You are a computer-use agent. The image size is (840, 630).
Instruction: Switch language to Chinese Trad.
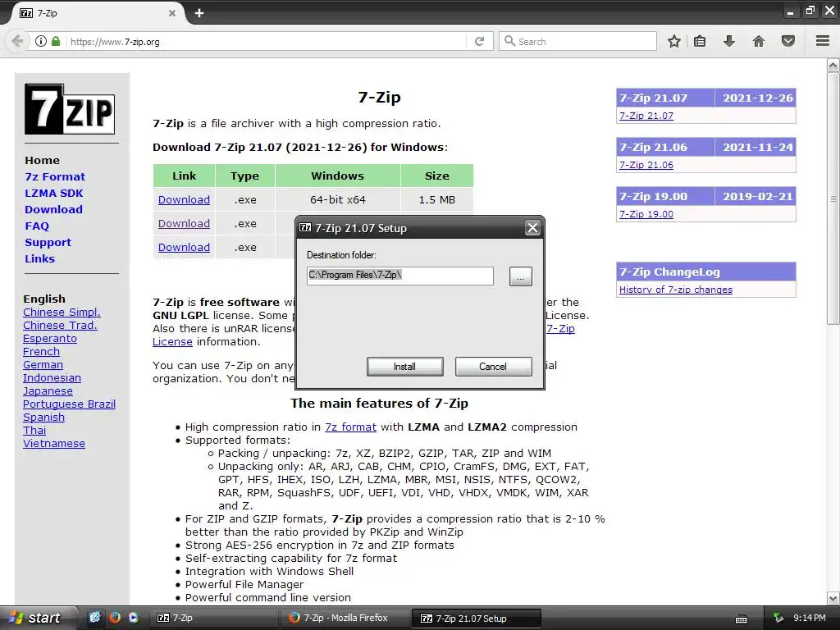point(60,325)
